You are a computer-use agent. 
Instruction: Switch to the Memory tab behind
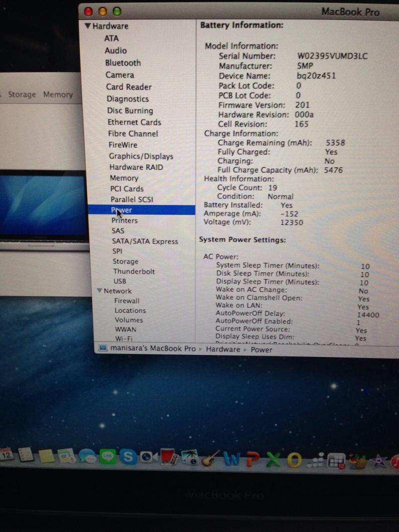point(58,95)
